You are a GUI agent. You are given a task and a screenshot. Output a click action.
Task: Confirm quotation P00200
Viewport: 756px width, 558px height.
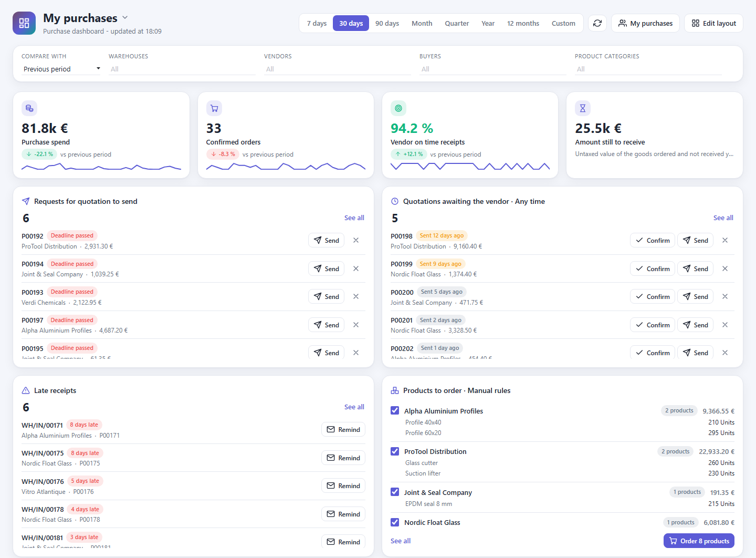click(x=653, y=296)
